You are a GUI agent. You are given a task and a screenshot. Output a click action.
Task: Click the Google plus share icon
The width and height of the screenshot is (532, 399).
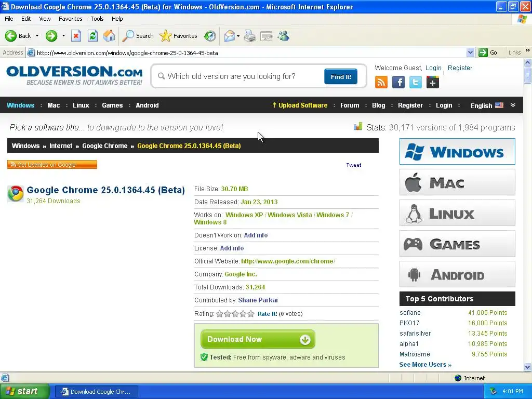(433, 82)
